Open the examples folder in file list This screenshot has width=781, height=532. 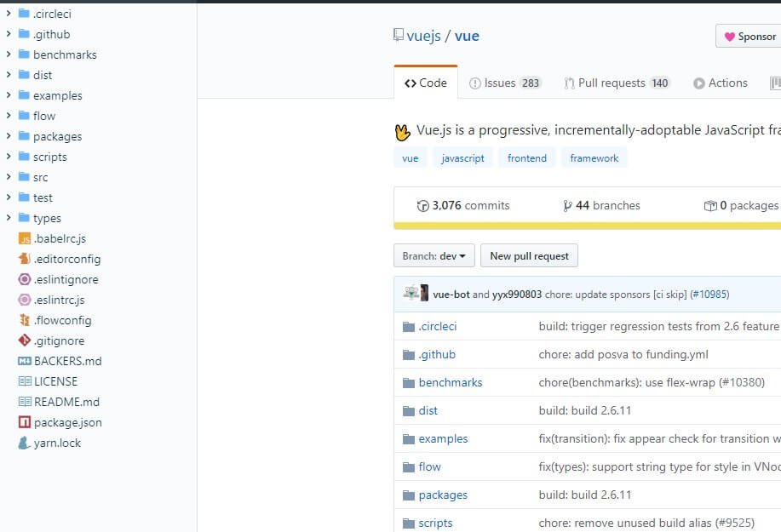[x=443, y=438]
